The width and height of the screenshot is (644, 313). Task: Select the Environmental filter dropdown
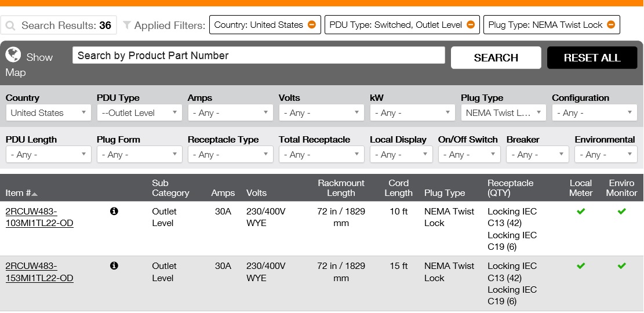coord(606,155)
